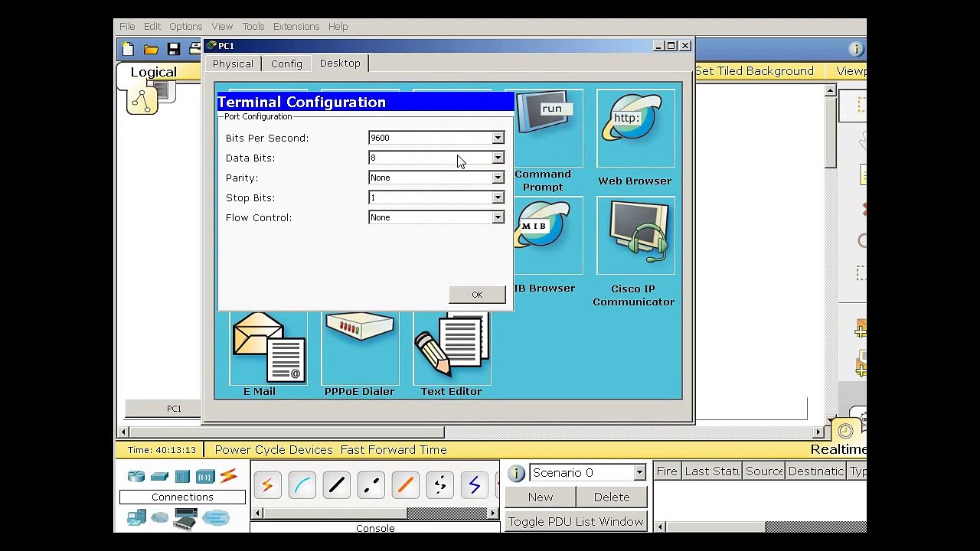Switch to the Desktop tab
This screenshot has width=980, height=551.
340,63
